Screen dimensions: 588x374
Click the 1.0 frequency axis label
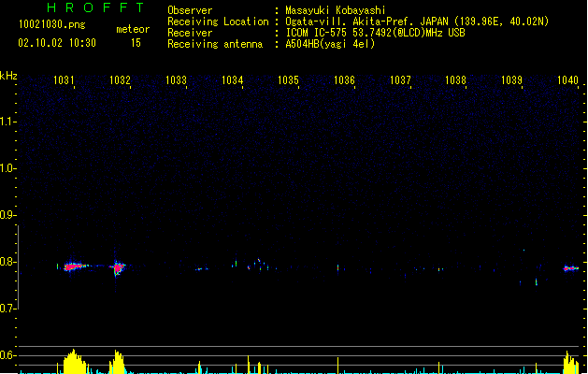(7, 168)
